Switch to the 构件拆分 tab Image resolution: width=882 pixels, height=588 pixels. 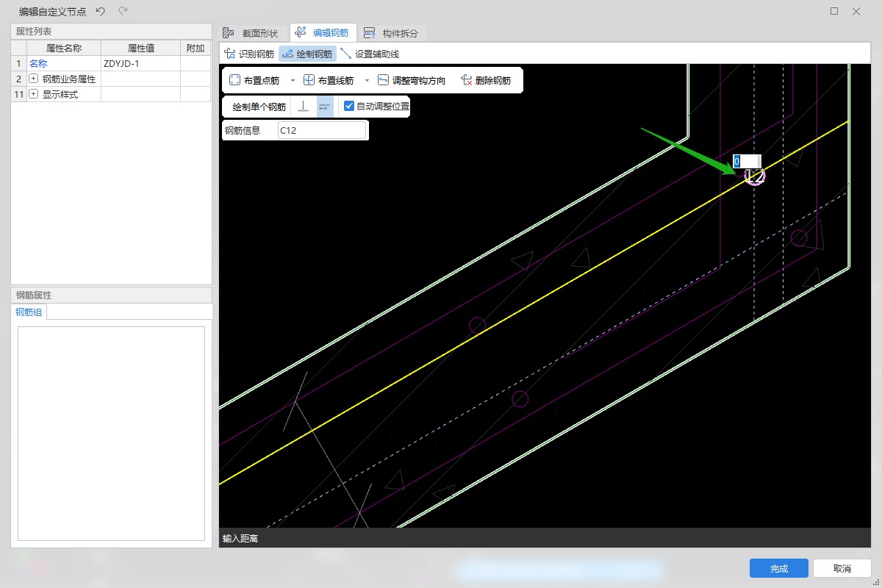tap(392, 33)
